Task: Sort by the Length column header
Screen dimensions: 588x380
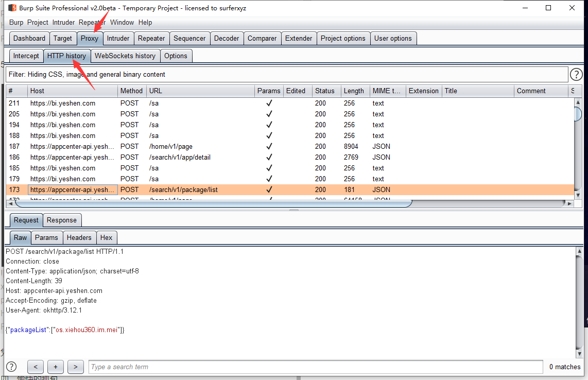Action: [355, 91]
